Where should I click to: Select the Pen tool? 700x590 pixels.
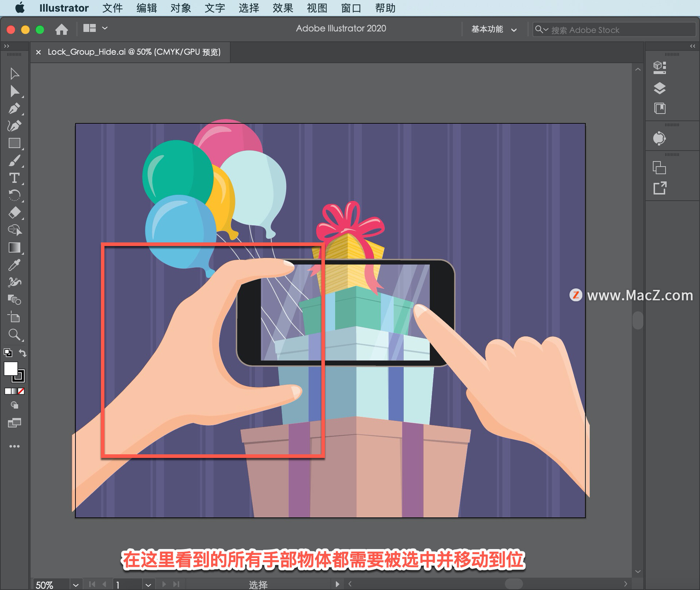coord(15,108)
